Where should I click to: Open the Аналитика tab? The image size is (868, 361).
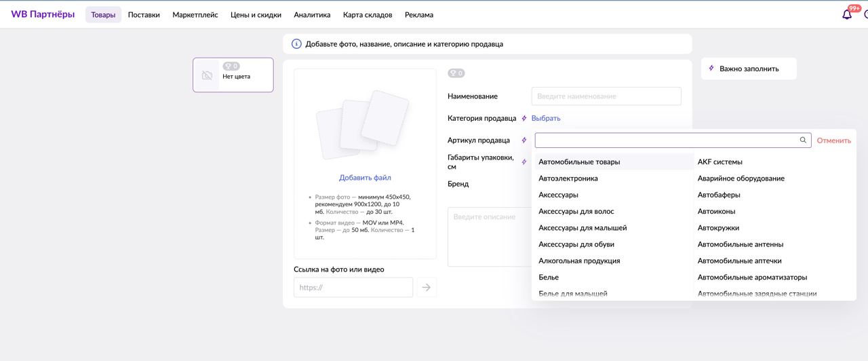point(312,15)
